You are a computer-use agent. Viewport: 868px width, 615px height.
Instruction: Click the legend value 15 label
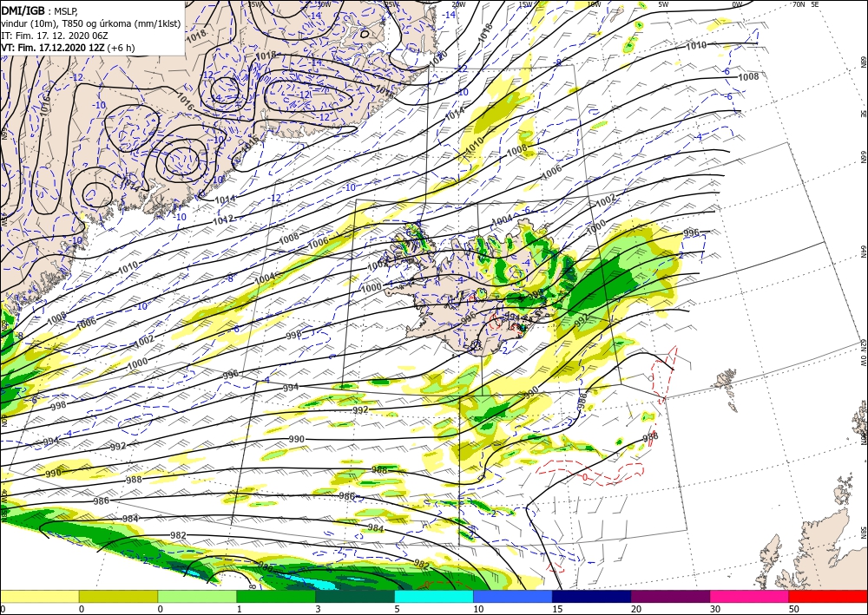pos(557,609)
